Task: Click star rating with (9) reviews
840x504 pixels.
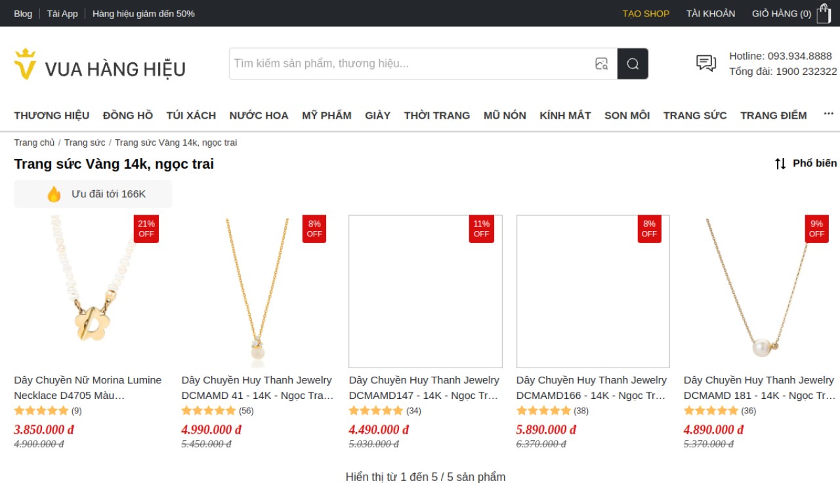Action: point(48,411)
